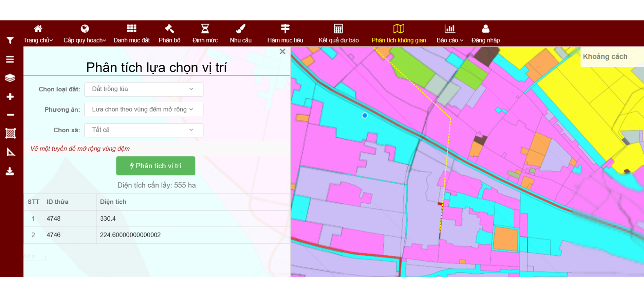Open the hamburger menu in sidebar
The width and height of the screenshot is (644, 306).
pyautogui.click(x=10, y=60)
